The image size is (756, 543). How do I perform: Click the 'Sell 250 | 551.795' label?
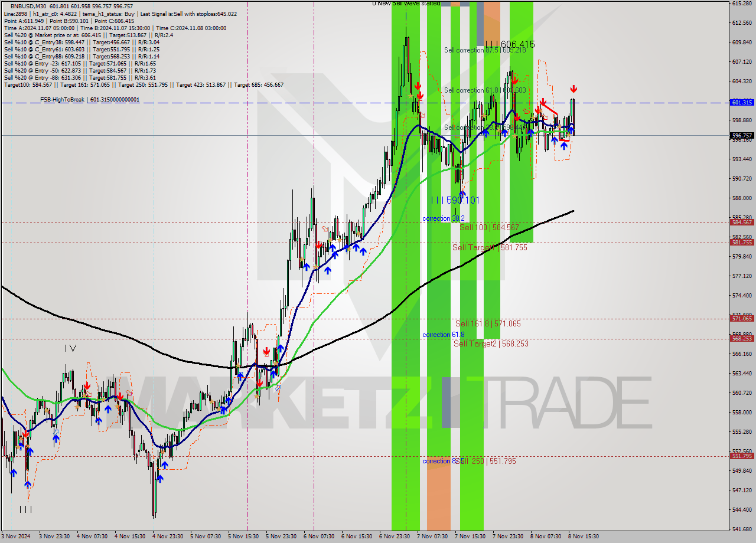tap(487, 461)
